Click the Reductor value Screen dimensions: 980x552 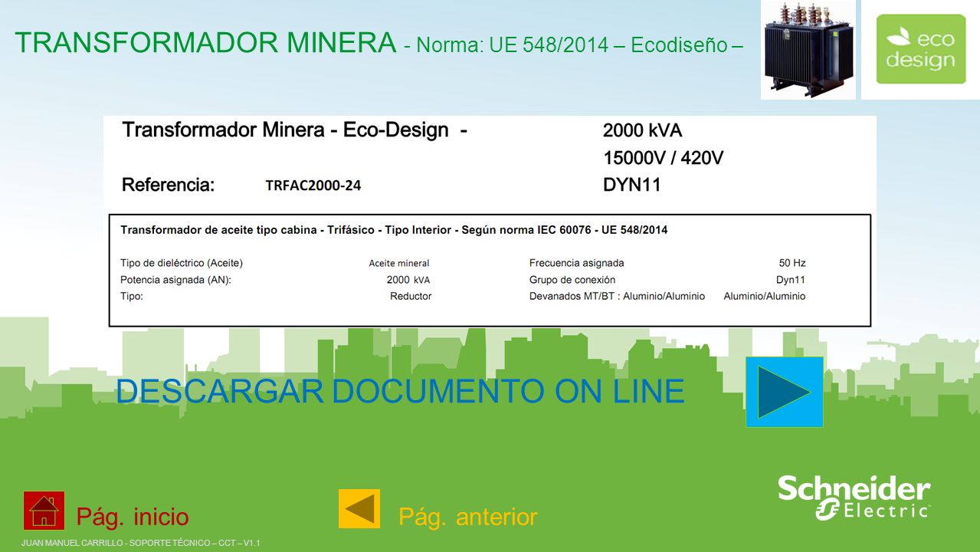(411, 296)
